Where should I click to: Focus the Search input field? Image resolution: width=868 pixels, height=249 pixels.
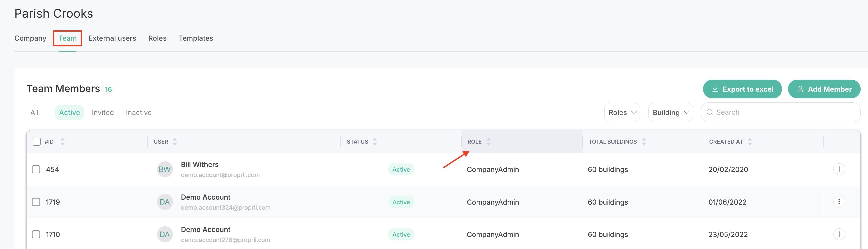[x=781, y=112]
